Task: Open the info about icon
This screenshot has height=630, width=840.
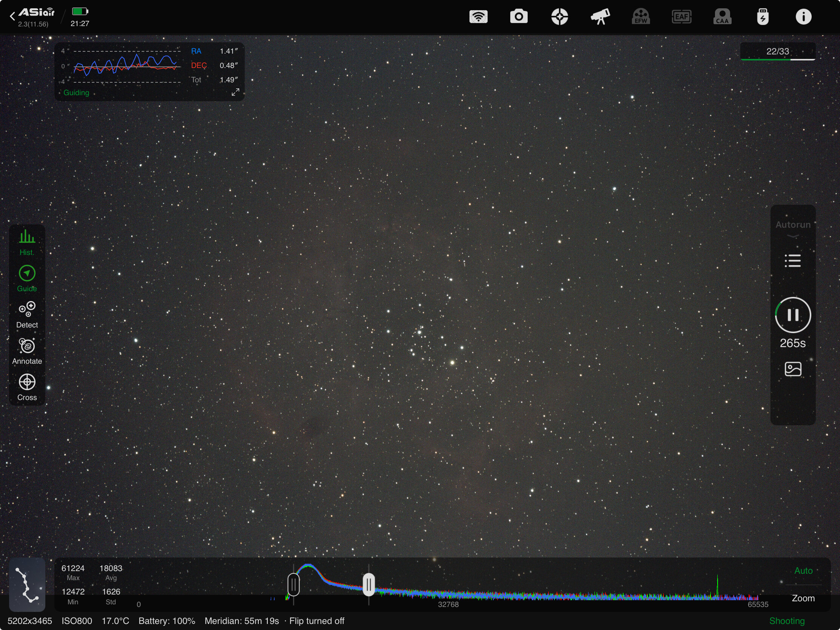Action: coord(803,17)
